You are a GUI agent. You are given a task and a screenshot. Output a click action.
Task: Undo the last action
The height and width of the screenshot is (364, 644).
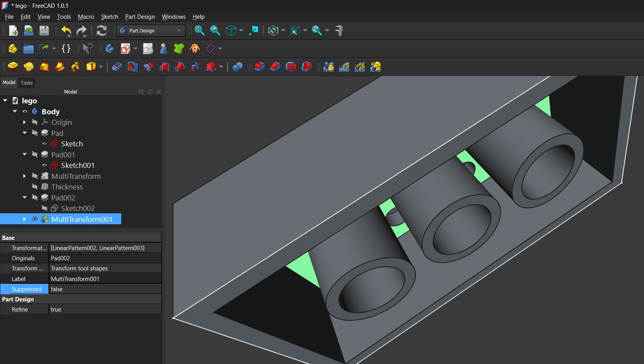66,31
